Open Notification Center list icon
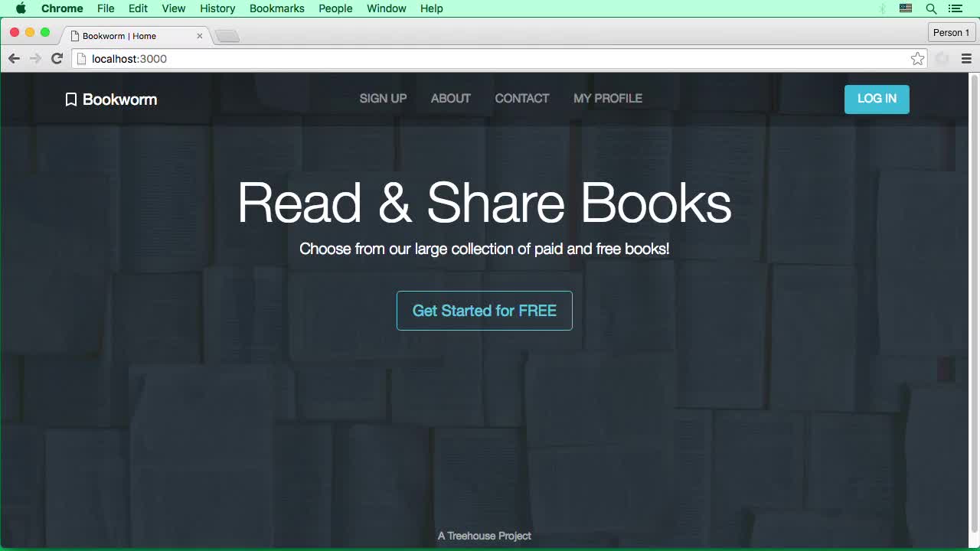Viewport: 980px width, 551px height. pos(955,8)
